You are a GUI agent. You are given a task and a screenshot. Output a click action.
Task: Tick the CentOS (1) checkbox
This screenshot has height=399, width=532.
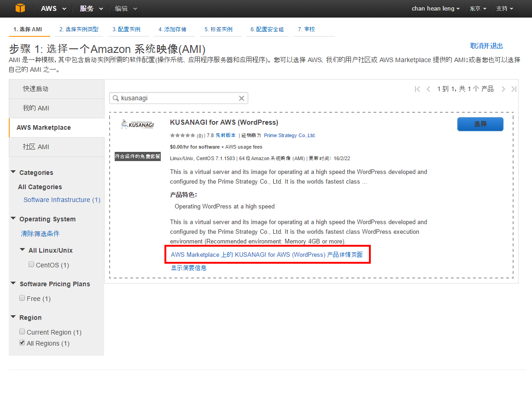[x=31, y=264]
